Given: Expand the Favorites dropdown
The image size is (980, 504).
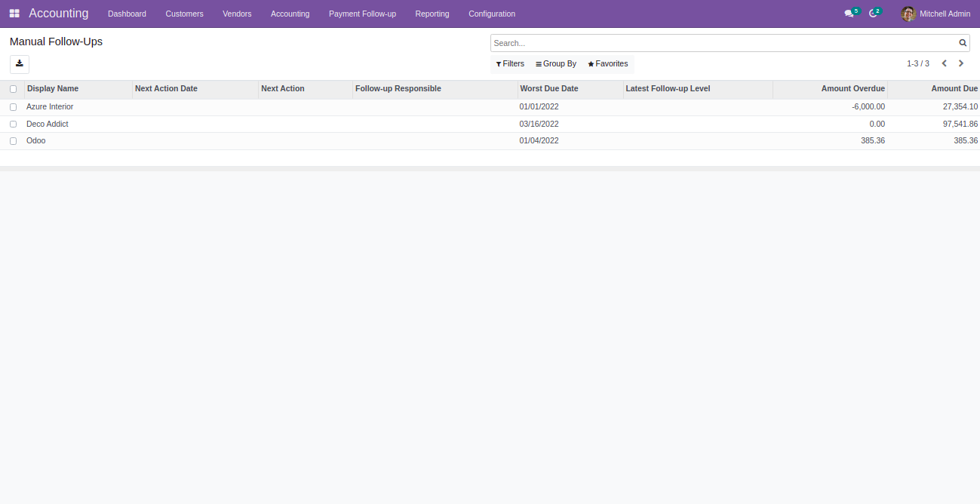Looking at the screenshot, I should coord(608,64).
